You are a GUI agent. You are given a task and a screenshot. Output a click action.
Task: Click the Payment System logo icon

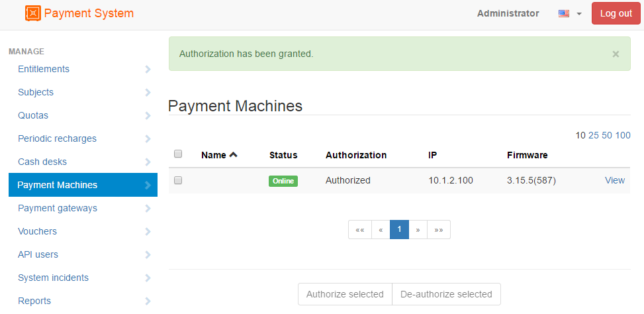click(32, 13)
